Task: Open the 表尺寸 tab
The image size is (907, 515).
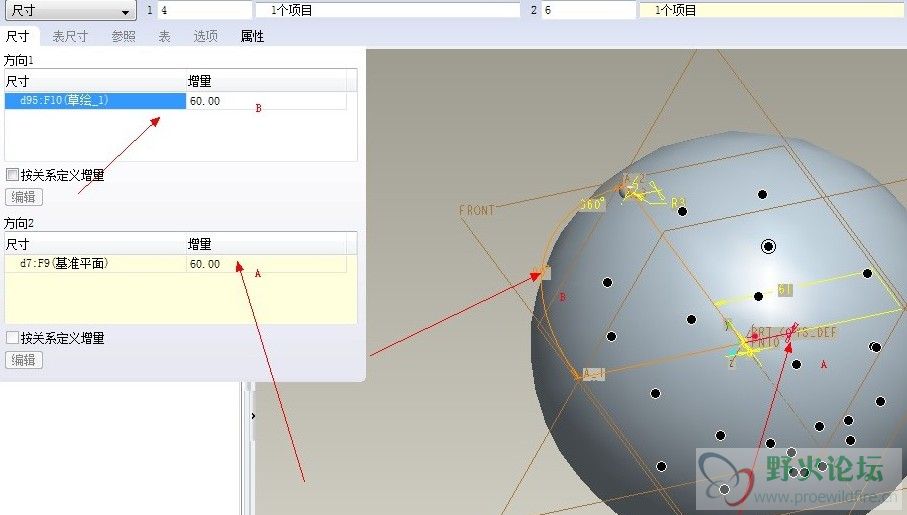Action: tap(70, 36)
